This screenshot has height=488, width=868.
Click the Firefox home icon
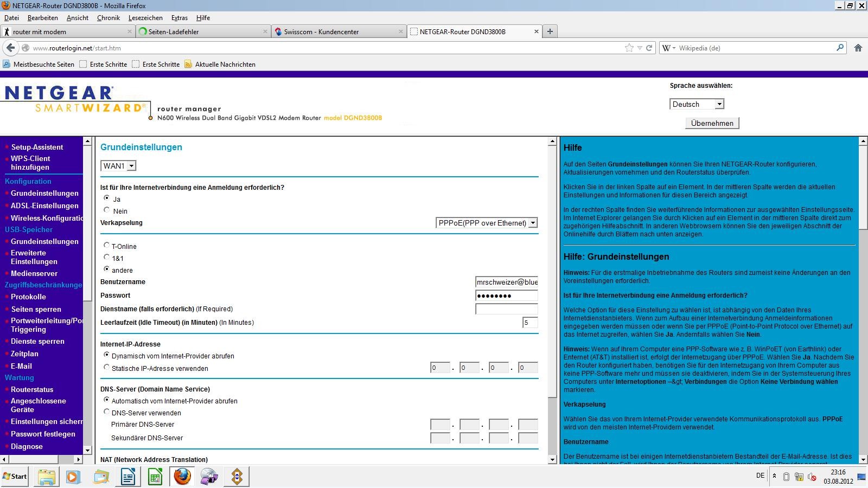(858, 48)
